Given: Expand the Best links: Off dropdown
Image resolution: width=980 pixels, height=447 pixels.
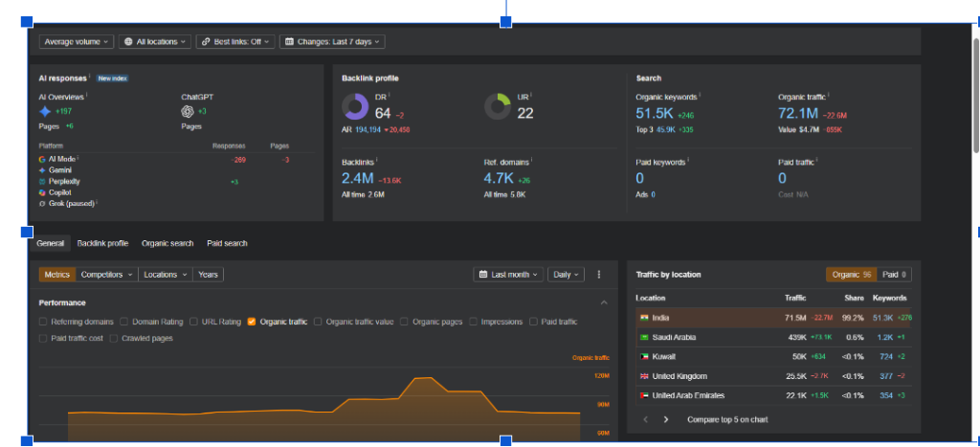Looking at the screenshot, I should (x=235, y=42).
